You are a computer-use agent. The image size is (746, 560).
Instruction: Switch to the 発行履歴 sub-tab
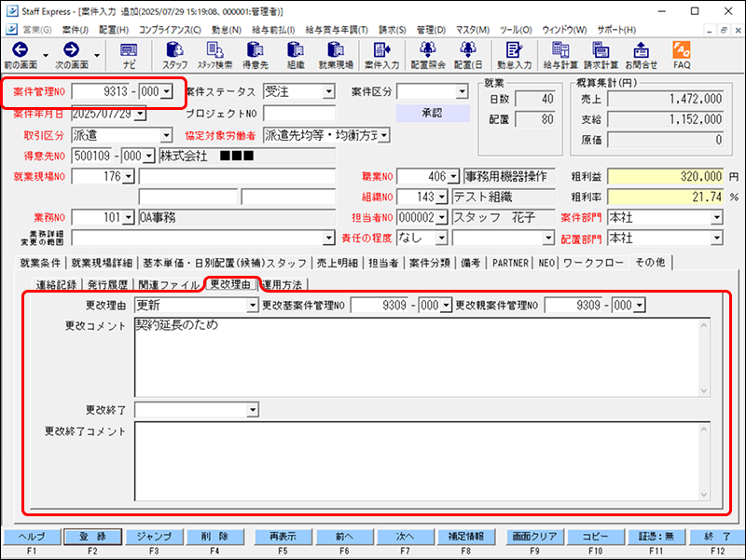tap(108, 285)
